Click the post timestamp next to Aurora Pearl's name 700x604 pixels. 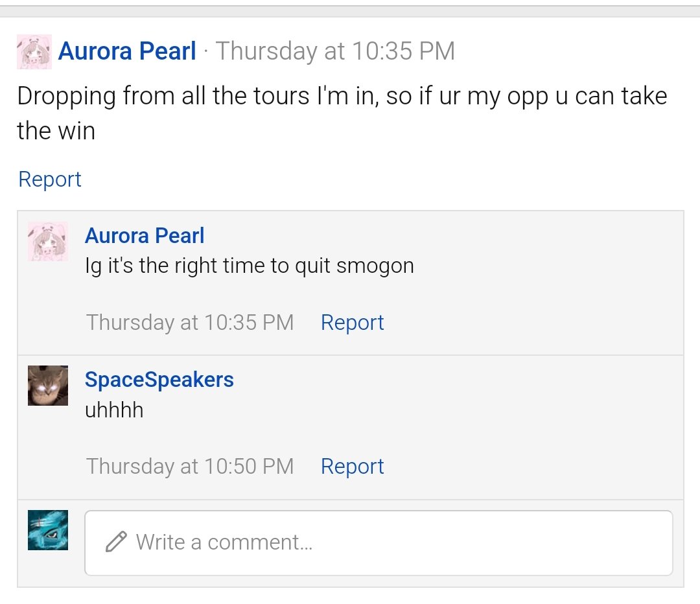tap(335, 51)
